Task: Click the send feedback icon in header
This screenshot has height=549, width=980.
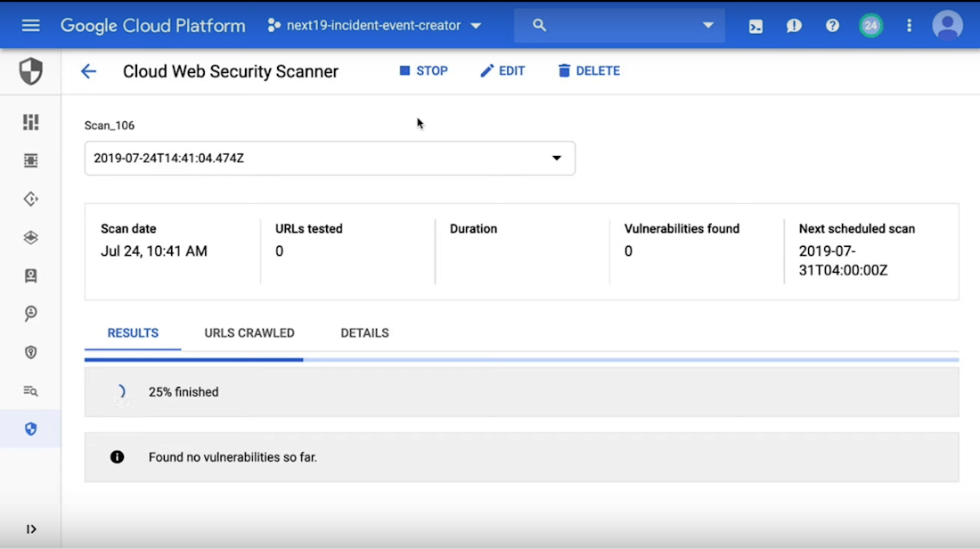Action: 794,26
